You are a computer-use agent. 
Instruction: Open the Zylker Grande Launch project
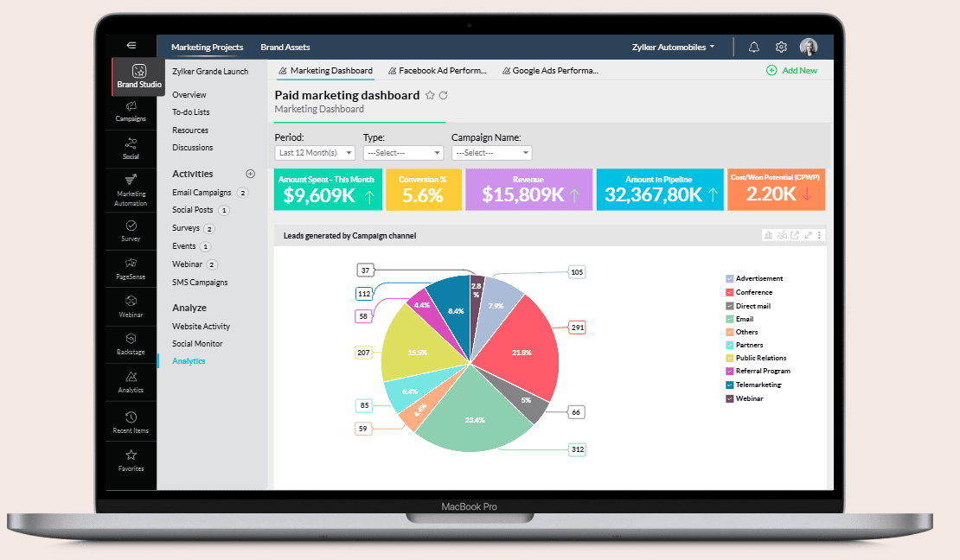click(210, 72)
